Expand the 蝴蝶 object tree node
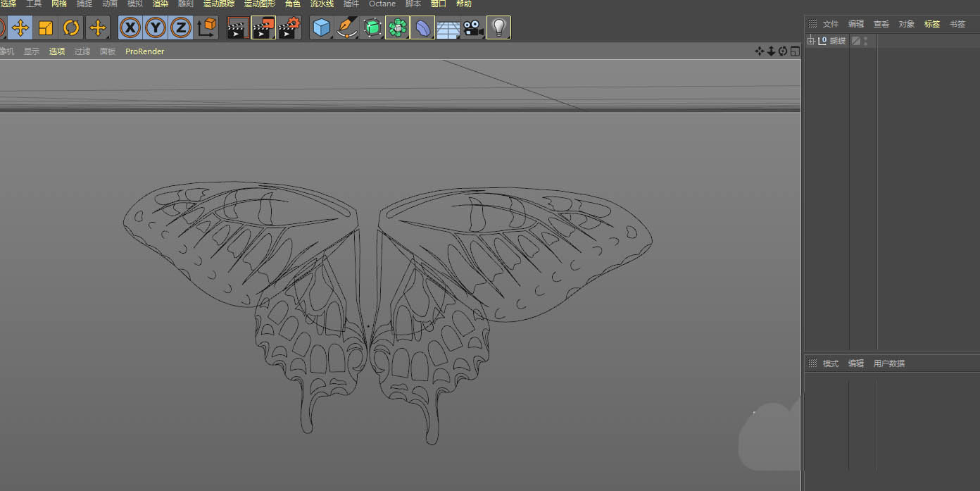 click(811, 41)
